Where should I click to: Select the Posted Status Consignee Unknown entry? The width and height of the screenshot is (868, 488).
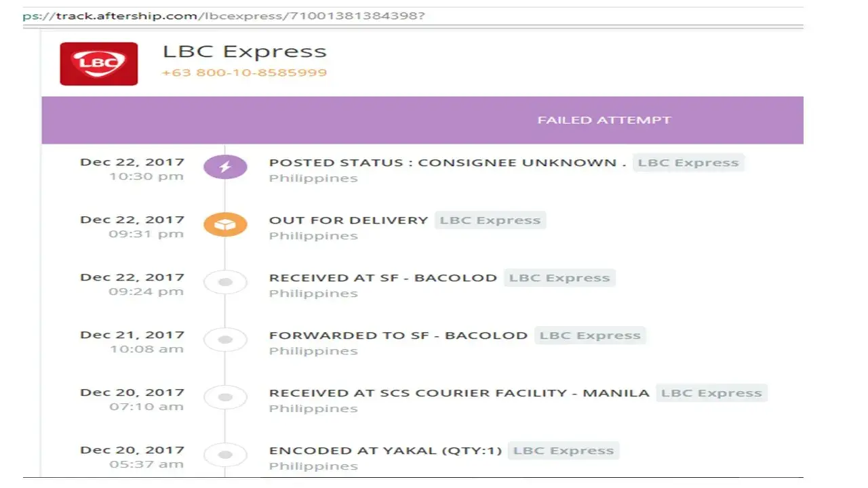[x=447, y=163]
